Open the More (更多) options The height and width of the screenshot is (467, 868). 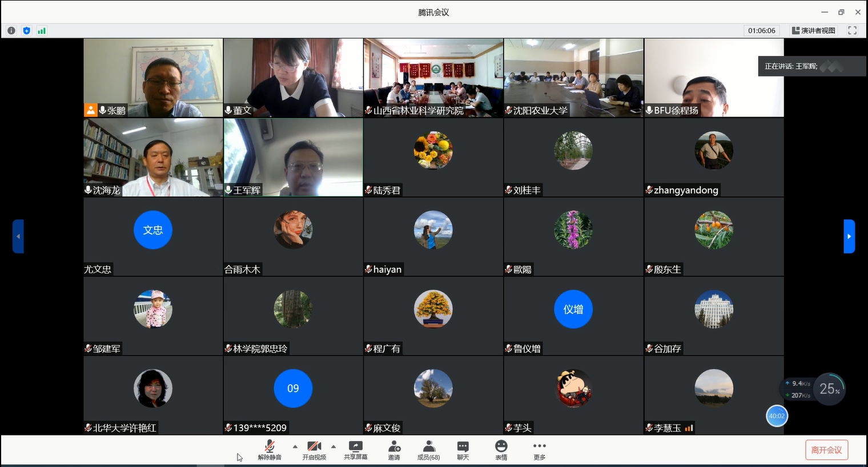tap(539, 449)
